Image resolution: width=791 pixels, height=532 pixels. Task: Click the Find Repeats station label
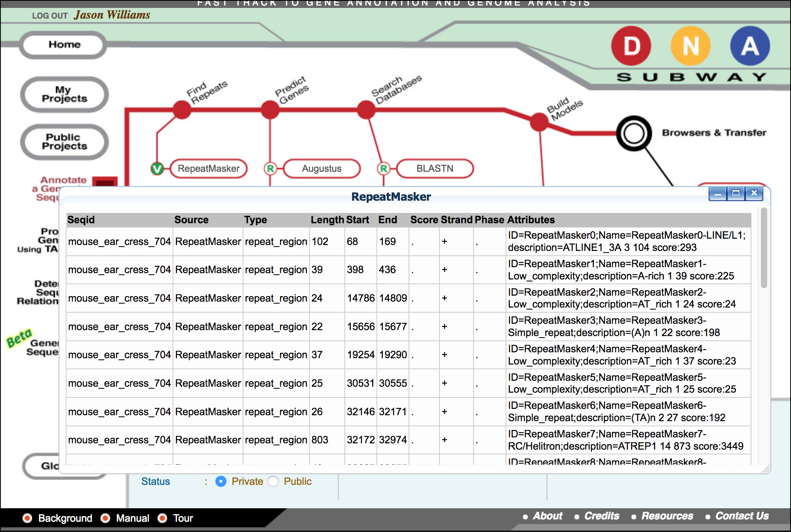pos(207,92)
